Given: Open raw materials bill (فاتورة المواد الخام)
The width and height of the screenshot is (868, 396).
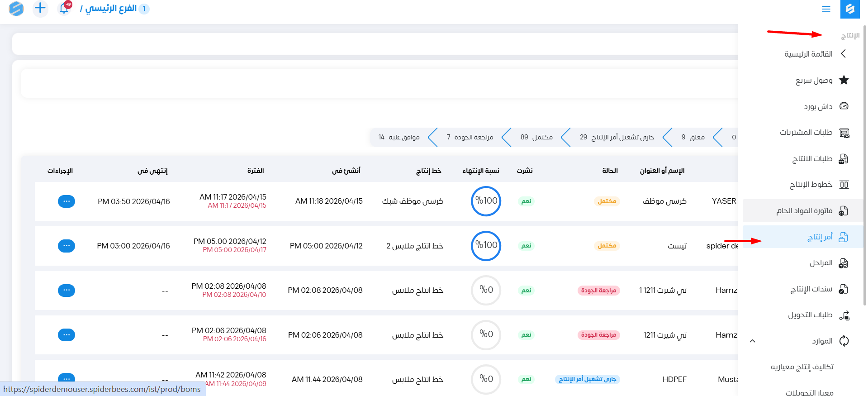Looking at the screenshot, I should point(804,210).
